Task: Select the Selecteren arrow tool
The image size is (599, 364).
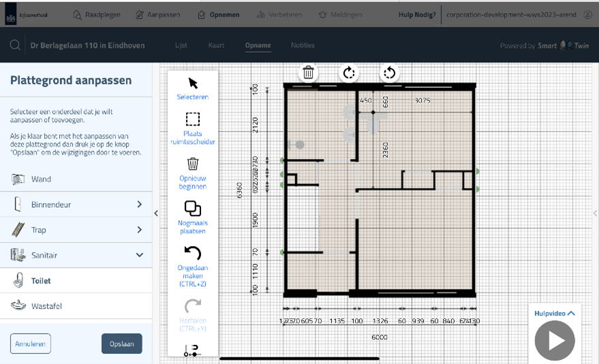Action: coord(193,83)
